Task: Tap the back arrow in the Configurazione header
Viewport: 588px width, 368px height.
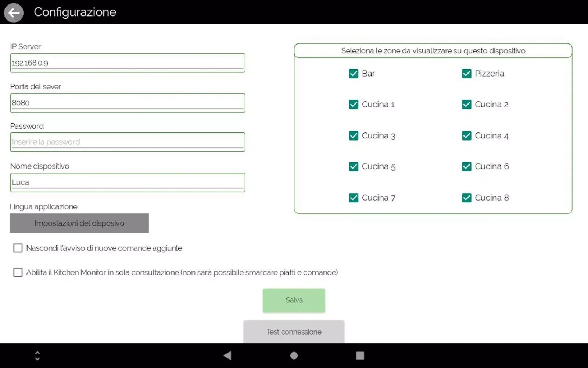Action: click(14, 13)
